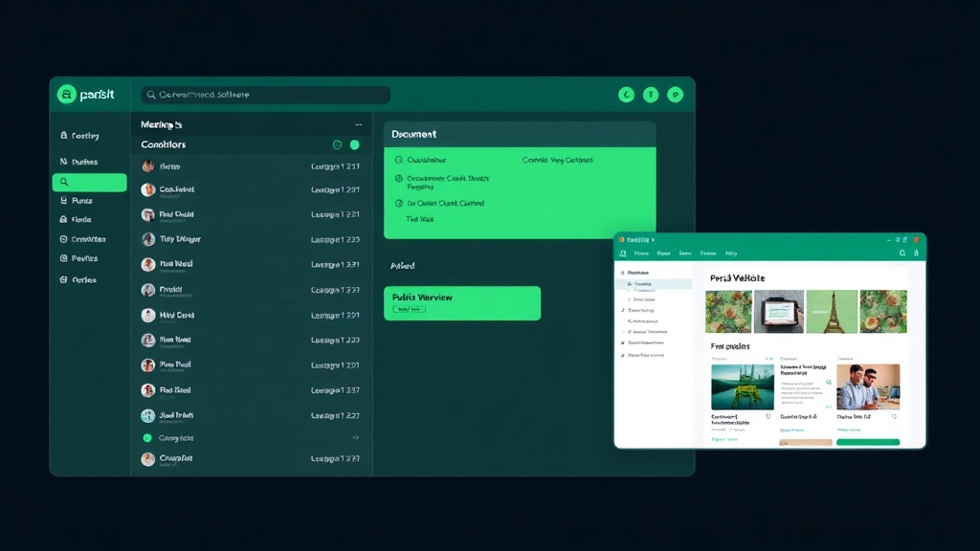This screenshot has height=551, width=980.
Task: Click inside the search field at the top
Action: (266, 96)
